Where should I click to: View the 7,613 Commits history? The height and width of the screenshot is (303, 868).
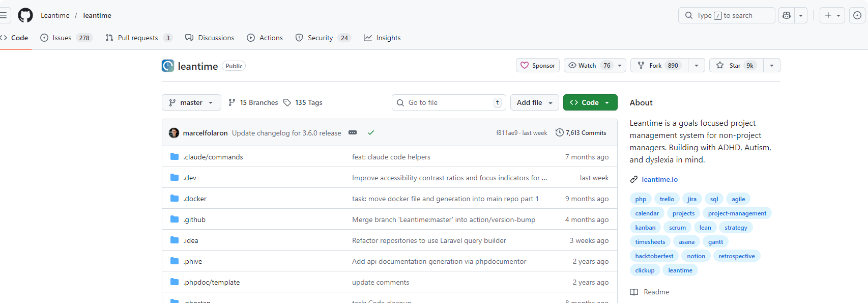click(581, 132)
